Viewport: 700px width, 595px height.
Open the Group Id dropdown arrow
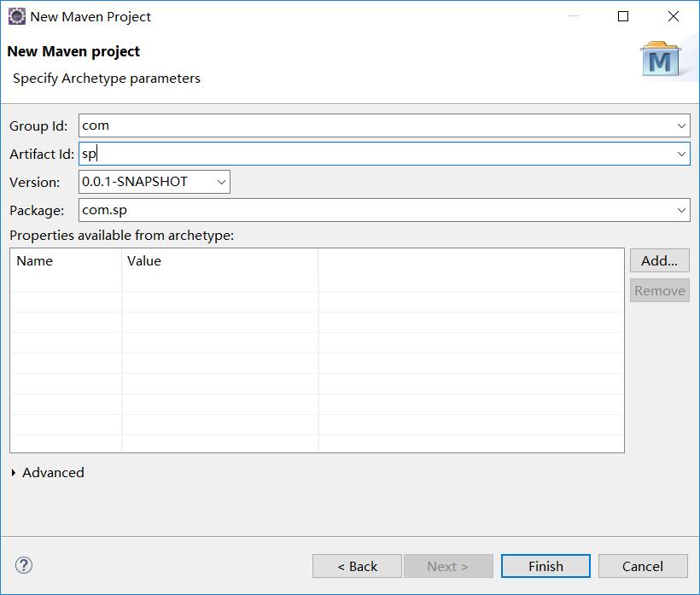(681, 125)
